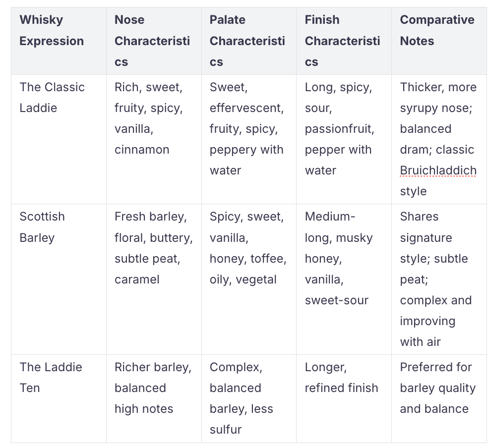Click the Finish Characteristics column header
Image resolution: width=492 pixels, height=448 pixels.
pyautogui.click(x=342, y=41)
